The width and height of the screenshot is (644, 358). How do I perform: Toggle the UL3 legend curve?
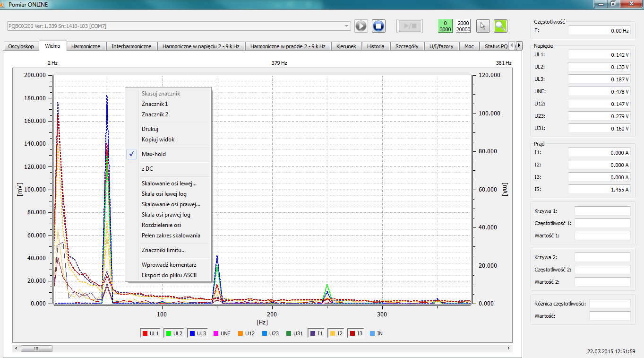pyautogui.click(x=197, y=333)
